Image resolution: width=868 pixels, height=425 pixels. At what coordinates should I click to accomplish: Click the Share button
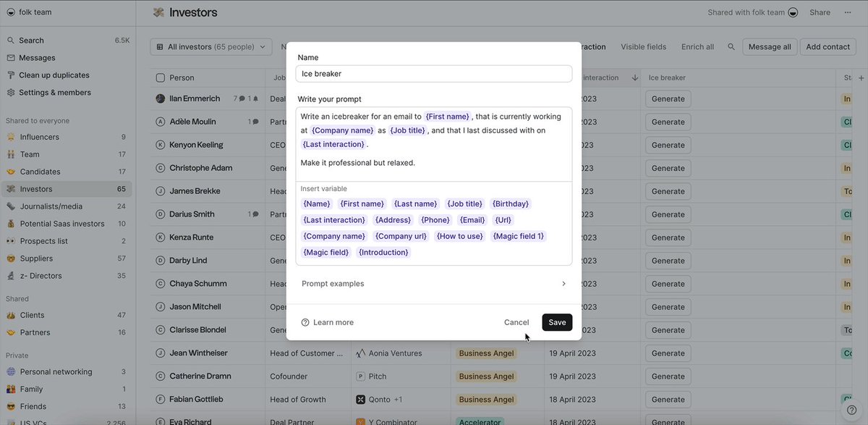(x=820, y=12)
